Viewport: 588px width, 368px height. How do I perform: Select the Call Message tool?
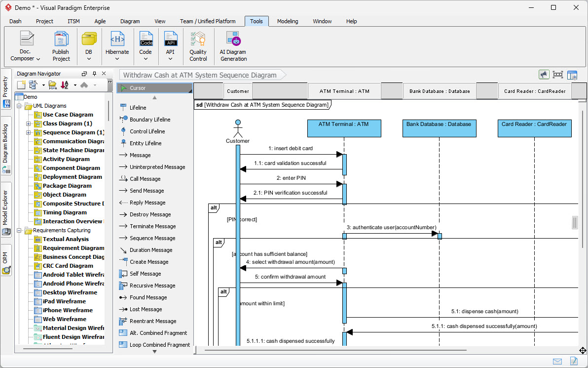(x=154, y=179)
